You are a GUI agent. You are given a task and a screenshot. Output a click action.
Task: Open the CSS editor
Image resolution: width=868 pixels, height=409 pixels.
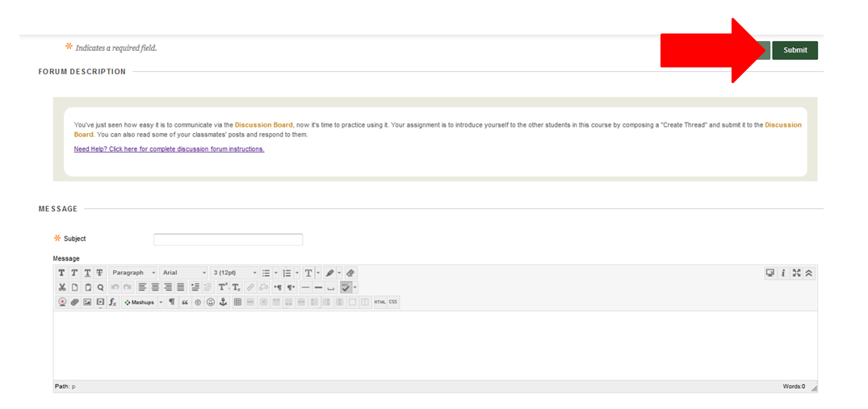(x=393, y=302)
